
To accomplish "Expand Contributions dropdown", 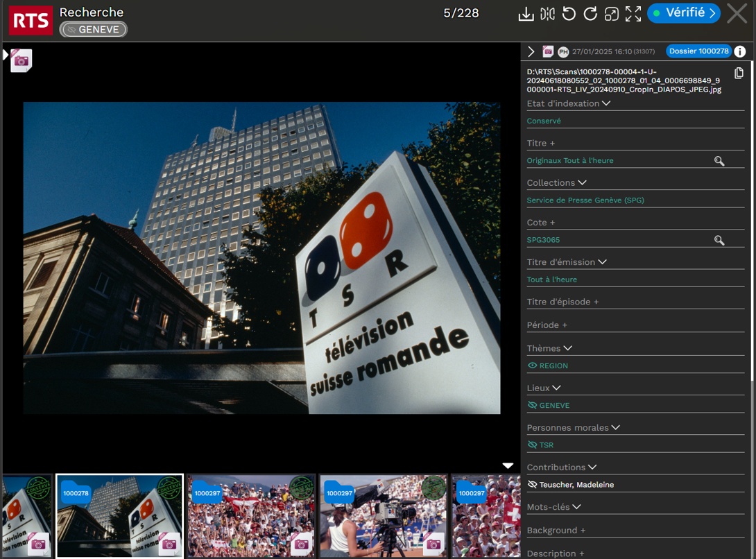I will point(592,466).
